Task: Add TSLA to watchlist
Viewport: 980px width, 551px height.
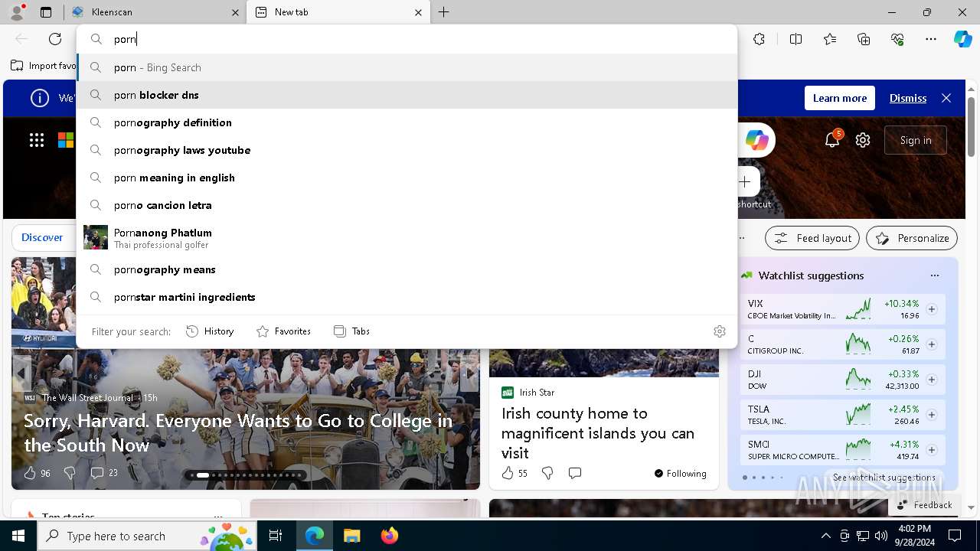Action: [x=932, y=415]
